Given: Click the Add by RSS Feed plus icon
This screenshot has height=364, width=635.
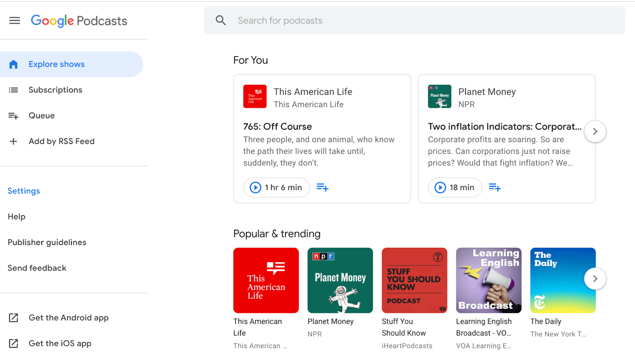Looking at the screenshot, I should click(13, 141).
